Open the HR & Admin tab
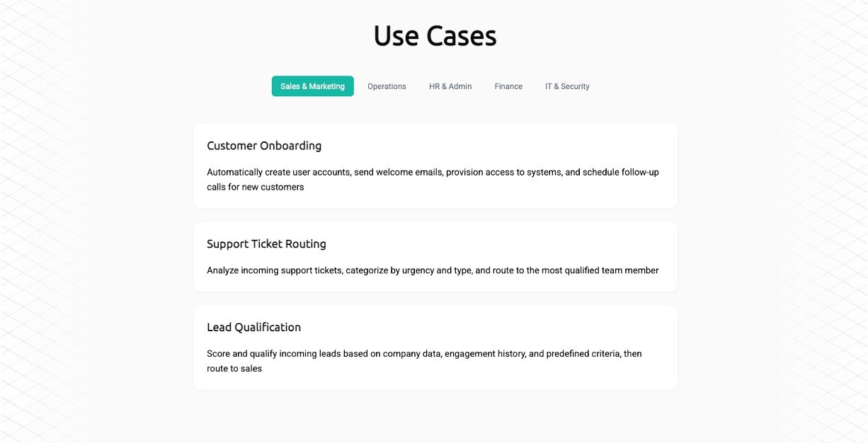Viewport: 868px width, 443px height. click(450, 86)
